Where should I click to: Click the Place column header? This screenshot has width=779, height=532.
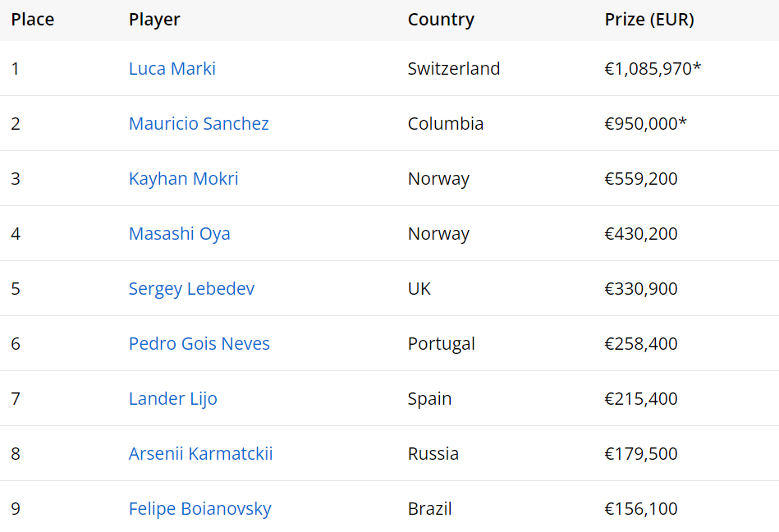pyautogui.click(x=33, y=20)
